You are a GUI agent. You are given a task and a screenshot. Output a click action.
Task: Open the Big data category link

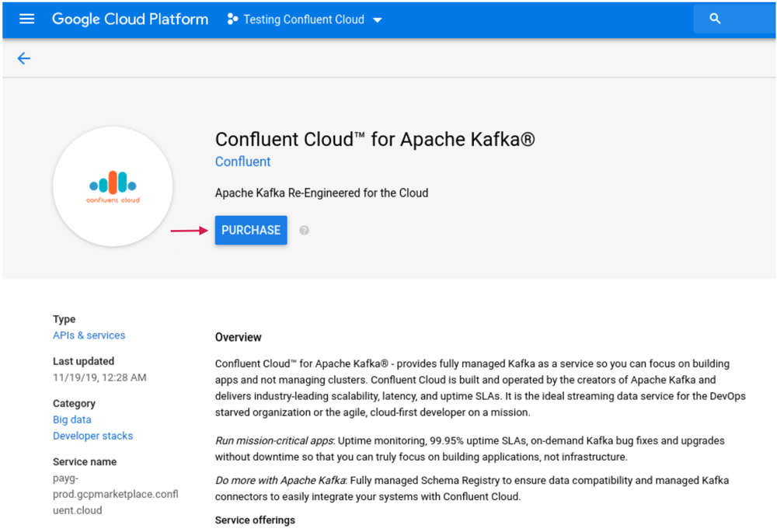71,419
